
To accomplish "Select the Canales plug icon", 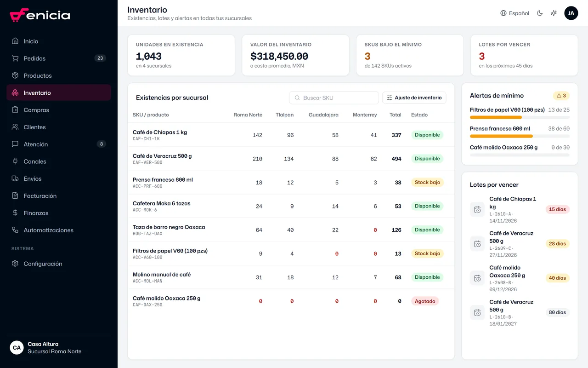I will [x=15, y=161].
